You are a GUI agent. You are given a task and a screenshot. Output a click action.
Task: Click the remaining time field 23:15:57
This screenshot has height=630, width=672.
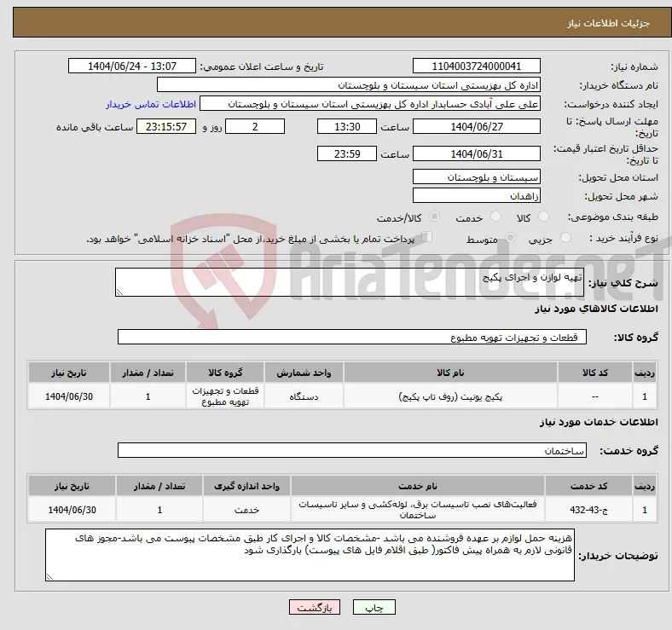166,126
